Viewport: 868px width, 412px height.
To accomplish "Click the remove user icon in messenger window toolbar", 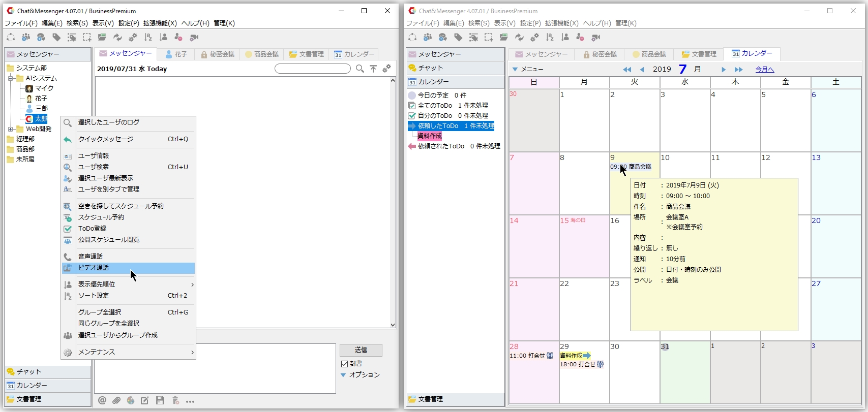I will click(178, 37).
